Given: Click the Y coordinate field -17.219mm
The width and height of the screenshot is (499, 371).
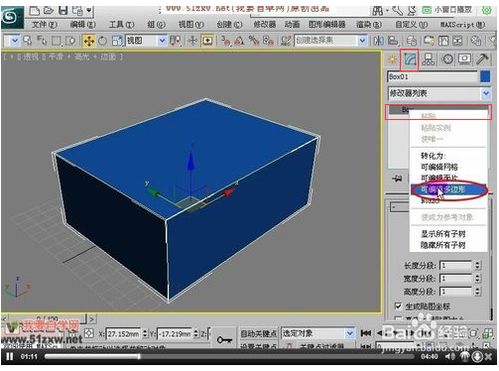Looking at the screenshot, I should pyautogui.click(x=175, y=333).
